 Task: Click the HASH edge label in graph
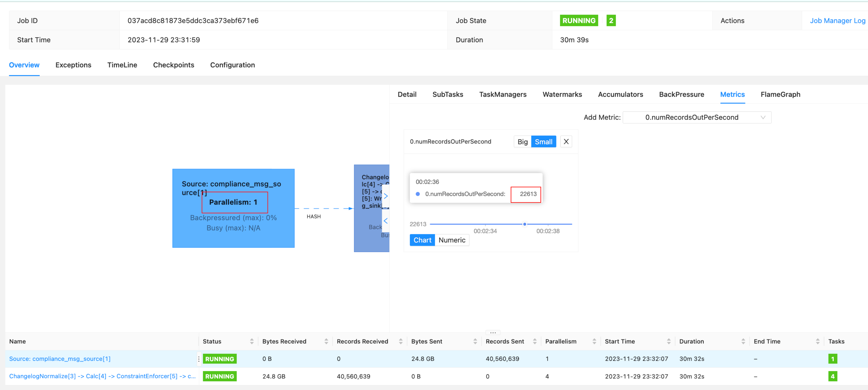pos(313,217)
